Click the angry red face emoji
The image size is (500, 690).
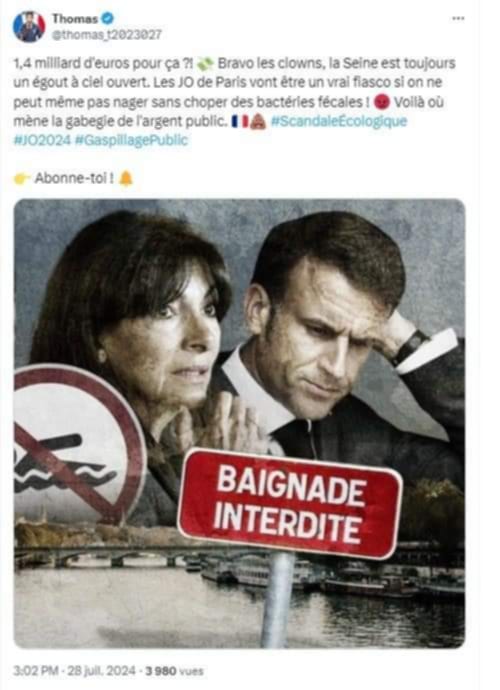[x=382, y=103]
